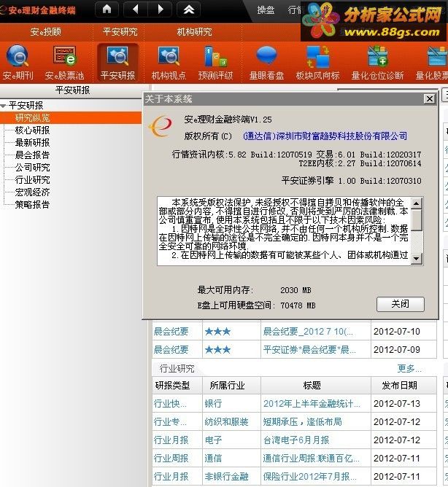Open 安e股票池 icon

coord(64,62)
